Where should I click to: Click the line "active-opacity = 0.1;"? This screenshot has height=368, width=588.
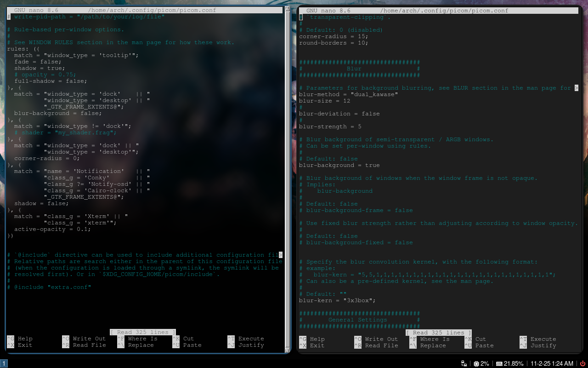point(53,229)
